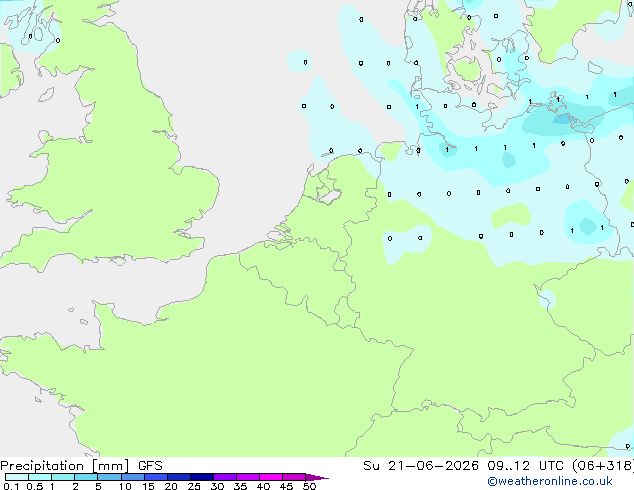Screen dimensions: 634x490
Task: Click the 'Precipitation' title text
Action: [42, 466]
